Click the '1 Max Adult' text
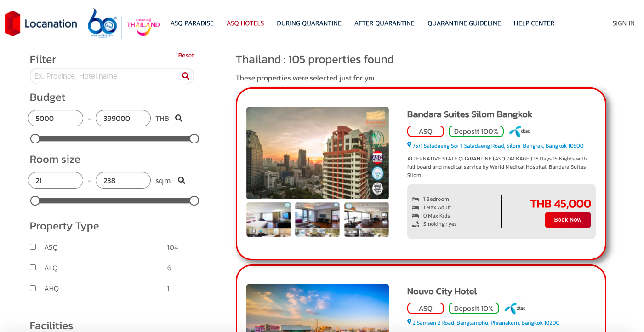This screenshot has width=644, height=332. click(437, 207)
